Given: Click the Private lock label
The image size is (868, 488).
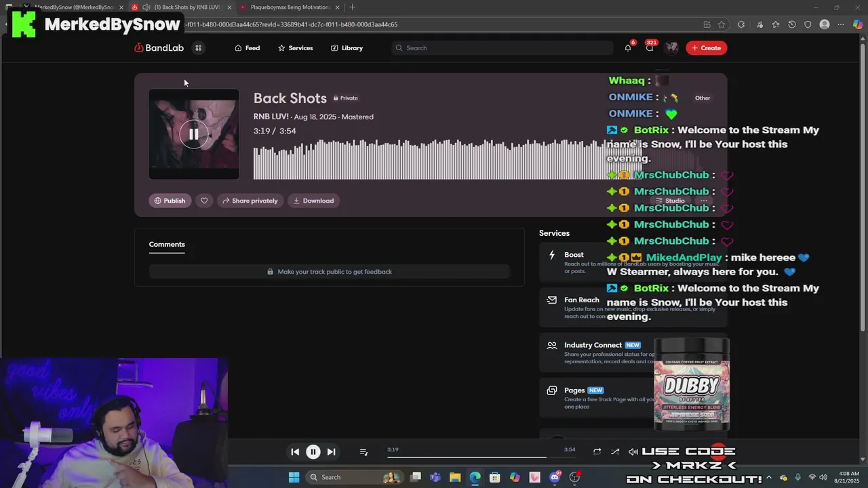Looking at the screenshot, I should pos(345,98).
